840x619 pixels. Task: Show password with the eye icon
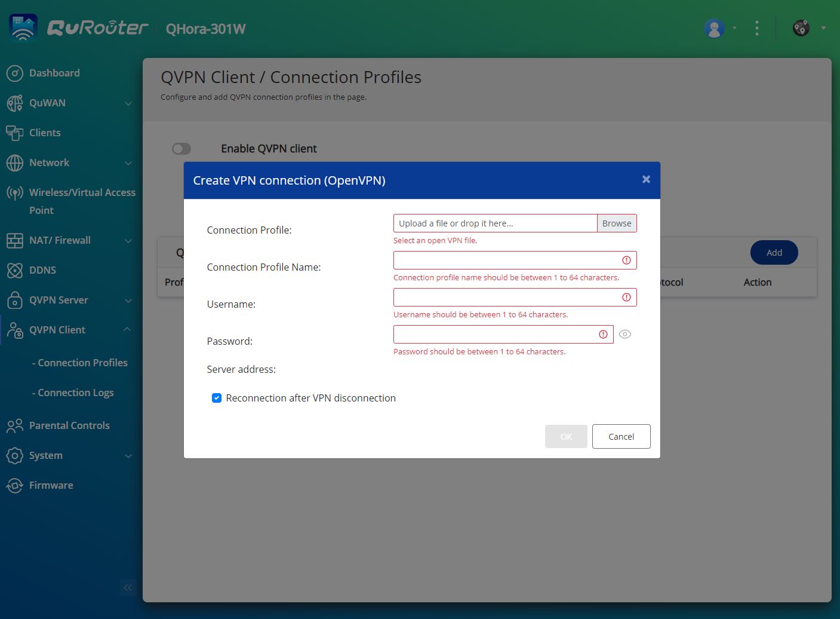pyautogui.click(x=625, y=335)
